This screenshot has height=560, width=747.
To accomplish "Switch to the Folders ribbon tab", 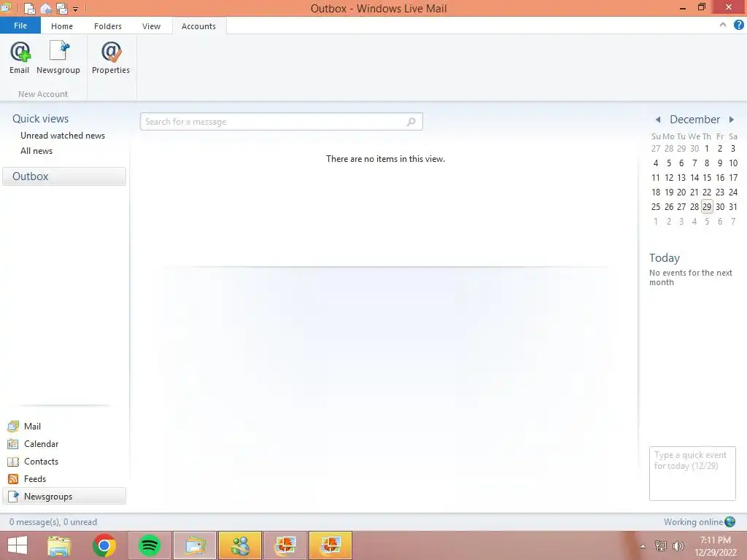I will [x=108, y=26].
